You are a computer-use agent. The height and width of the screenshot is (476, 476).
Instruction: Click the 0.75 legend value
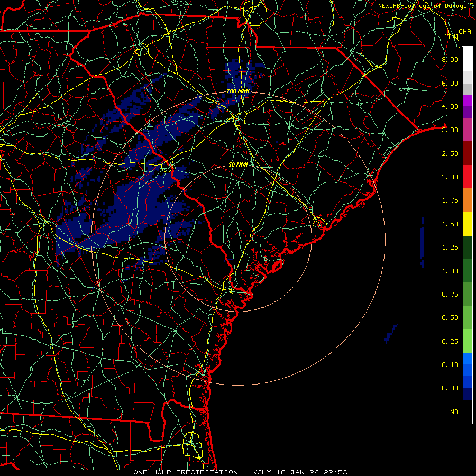click(x=450, y=295)
